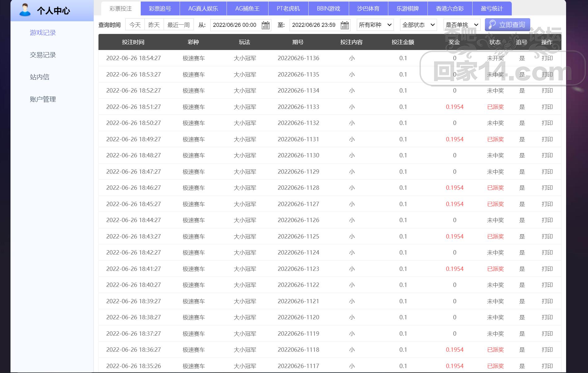Open the AG真人娱乐 tab
588x373 pixels.
coord(203,9)
